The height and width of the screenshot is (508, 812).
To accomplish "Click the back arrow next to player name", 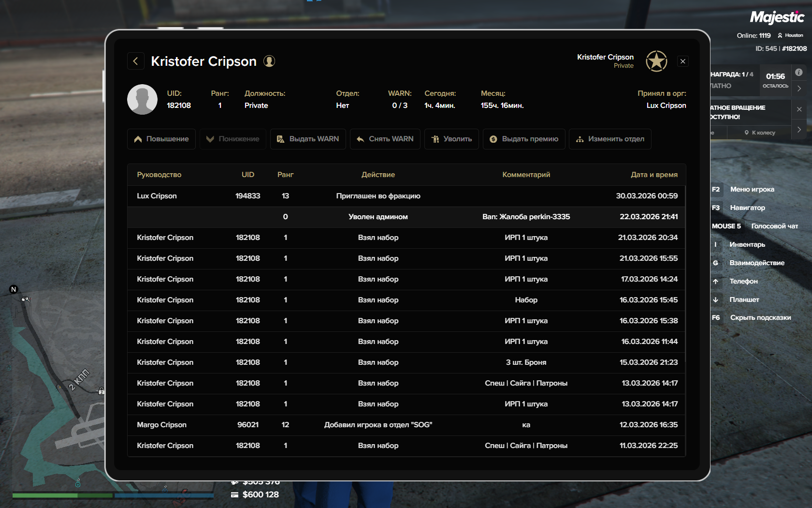I will click(x=136, y=61).
